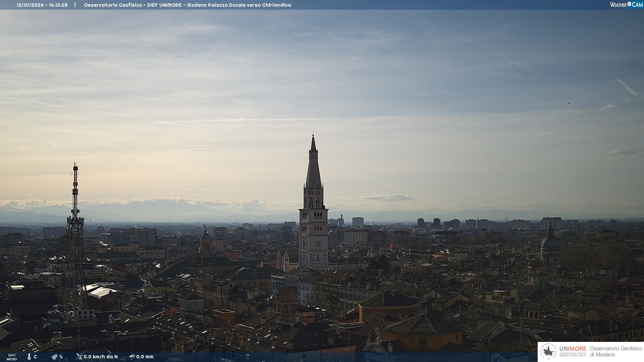Click the humidity percent reading
This screenshot has width=644, height=362.
(61, 357)
